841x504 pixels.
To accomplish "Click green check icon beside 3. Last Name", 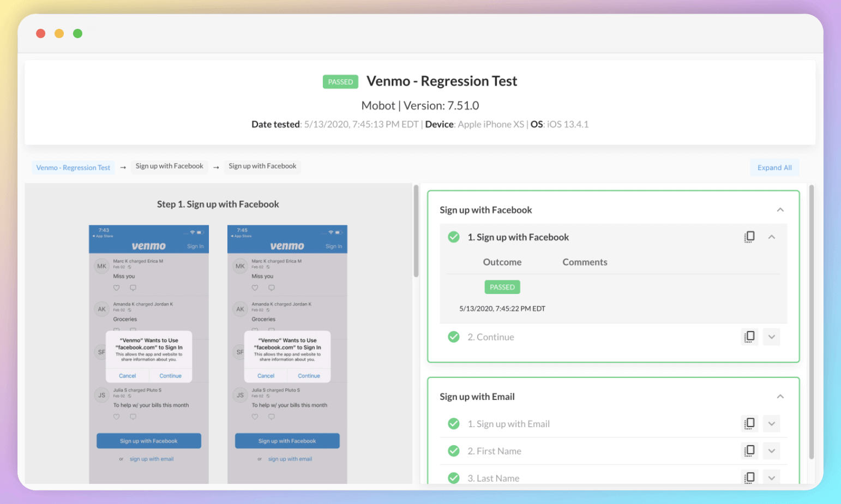I will coord(453,478).
